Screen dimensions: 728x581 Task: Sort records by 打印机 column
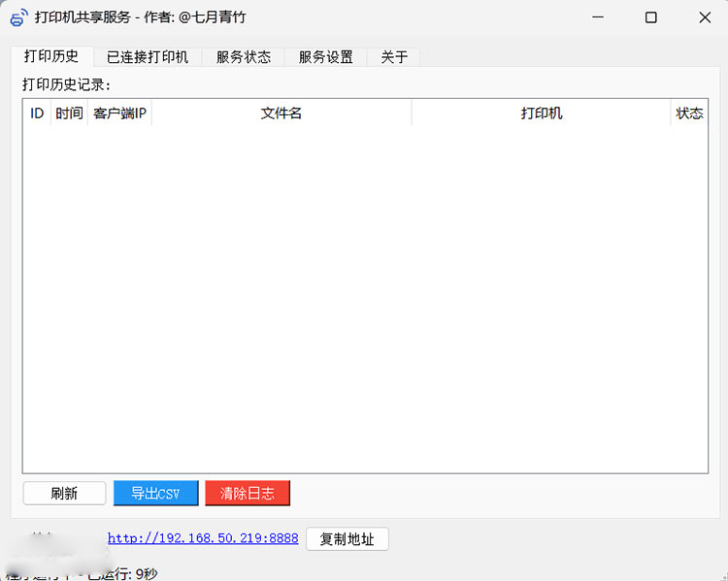pyautogui.click(x=541, y=113)
